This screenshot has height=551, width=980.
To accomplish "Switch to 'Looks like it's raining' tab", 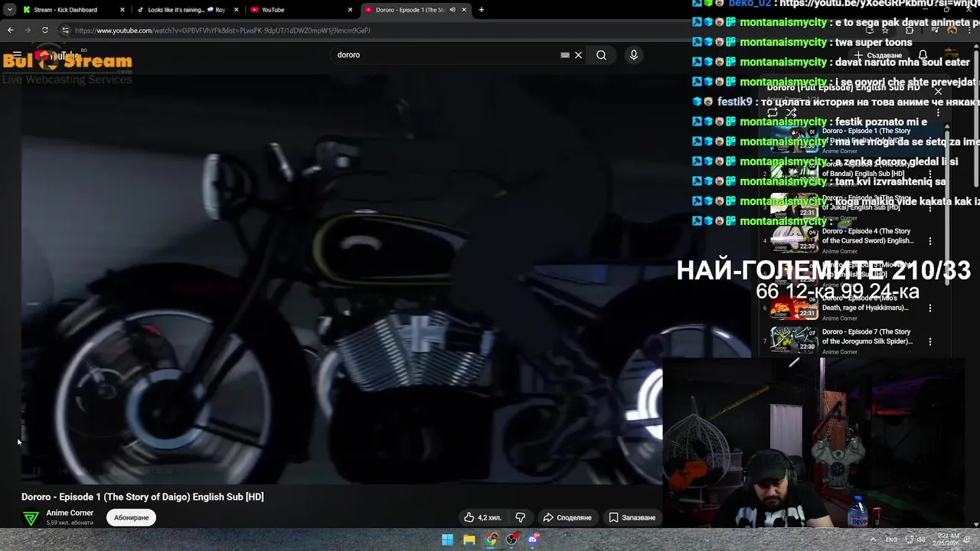I will [x=187, y=10].
